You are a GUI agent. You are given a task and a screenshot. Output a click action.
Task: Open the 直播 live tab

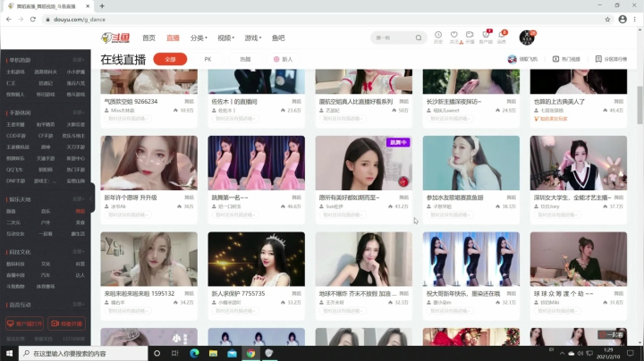pos(173,38)
